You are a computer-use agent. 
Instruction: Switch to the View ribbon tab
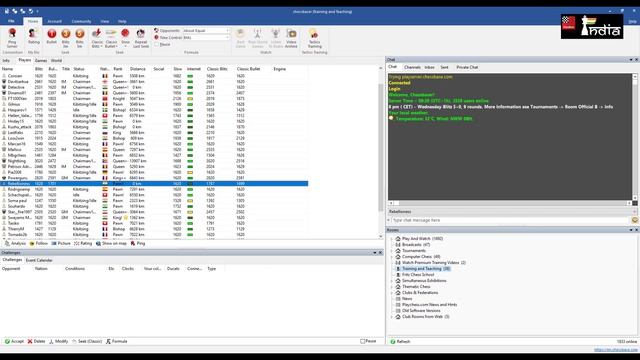point(105,21)
